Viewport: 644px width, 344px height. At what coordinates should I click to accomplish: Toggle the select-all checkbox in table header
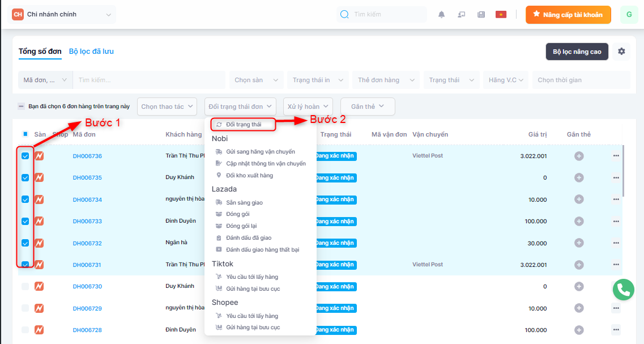point(25,134)
